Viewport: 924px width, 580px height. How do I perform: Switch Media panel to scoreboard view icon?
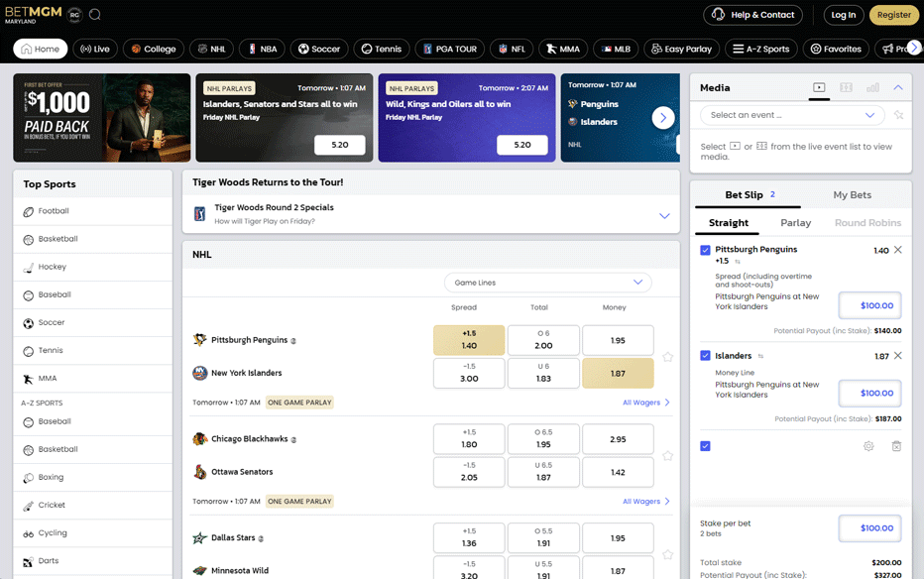[x=847, y=87]
